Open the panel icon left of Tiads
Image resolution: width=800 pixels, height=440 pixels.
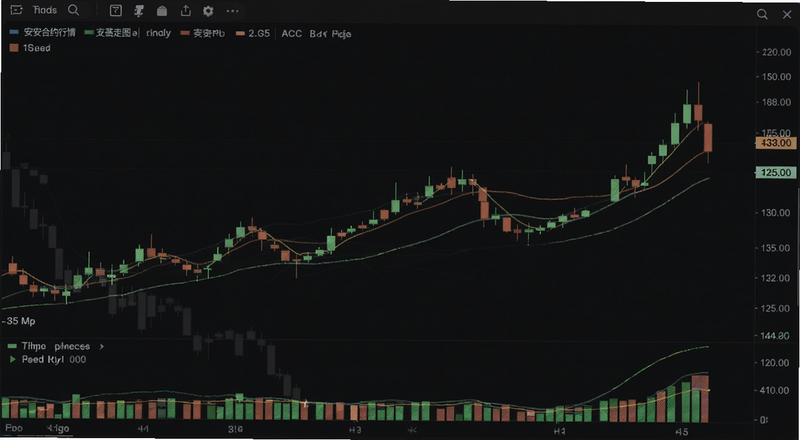coord(16,10)
